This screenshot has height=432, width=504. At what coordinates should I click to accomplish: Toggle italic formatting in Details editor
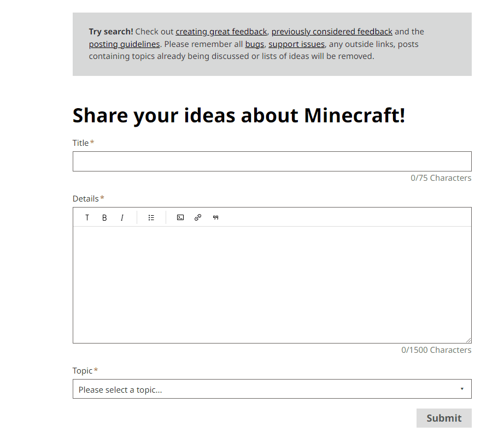click(x=122, y=218)
